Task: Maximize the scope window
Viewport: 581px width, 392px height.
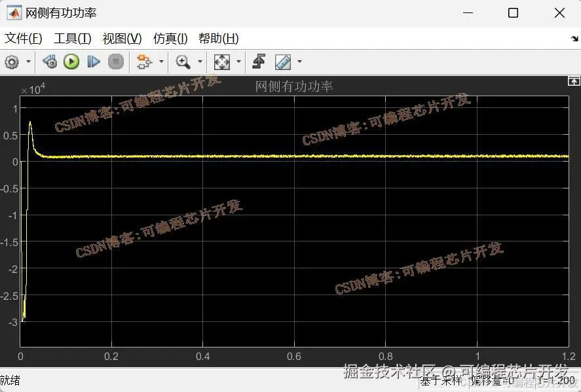Action: tap(513, 13)
